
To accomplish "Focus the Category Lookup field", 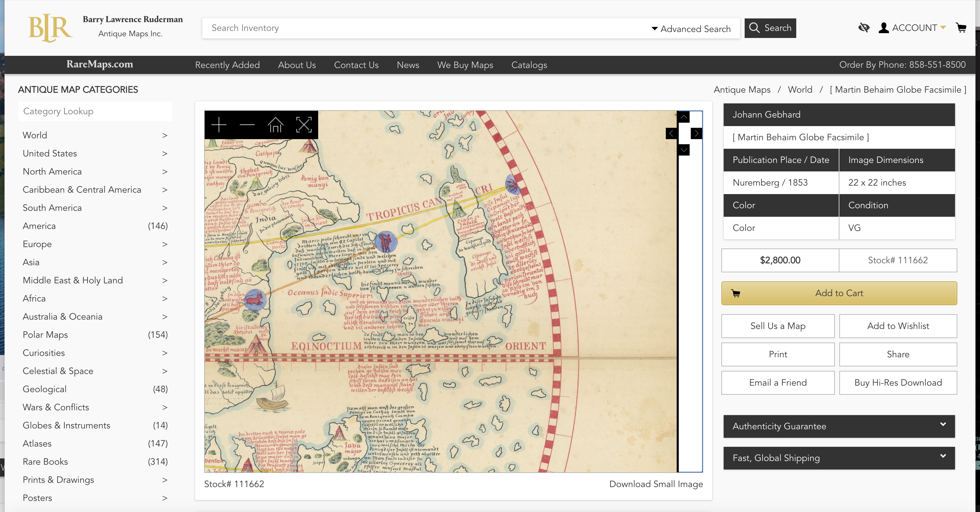I will point(95,111).
